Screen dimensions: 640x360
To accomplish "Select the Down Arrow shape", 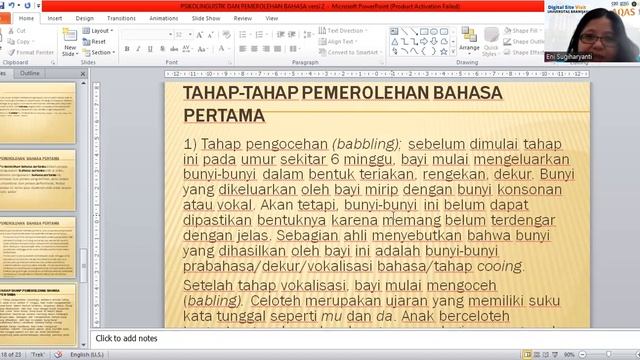I will click(434, 42).
